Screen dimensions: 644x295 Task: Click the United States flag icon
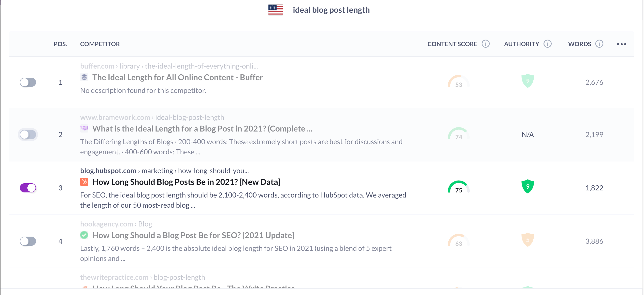click(x=275, y=10)
